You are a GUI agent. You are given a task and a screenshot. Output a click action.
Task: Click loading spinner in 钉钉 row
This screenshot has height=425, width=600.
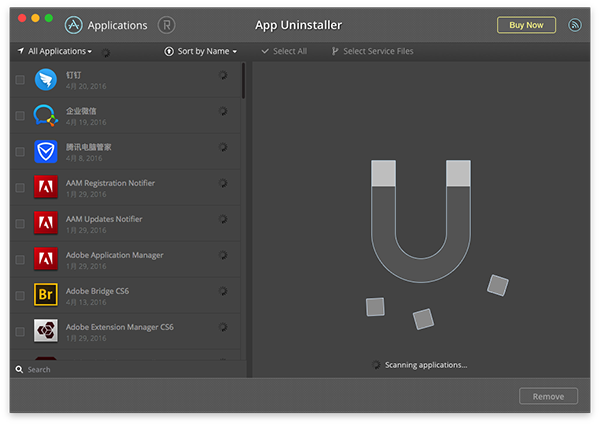point(223,75)
